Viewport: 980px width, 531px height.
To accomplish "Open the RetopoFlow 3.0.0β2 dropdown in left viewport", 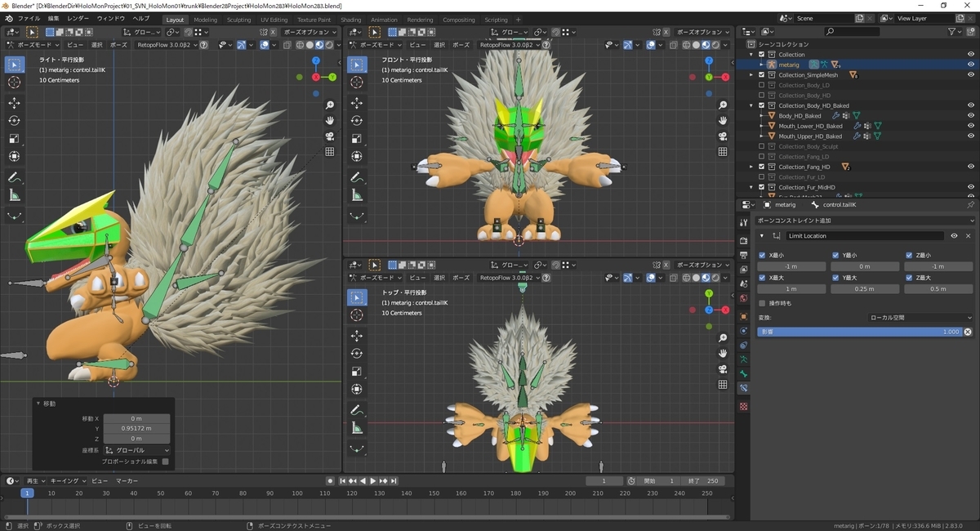I will 165,45.
